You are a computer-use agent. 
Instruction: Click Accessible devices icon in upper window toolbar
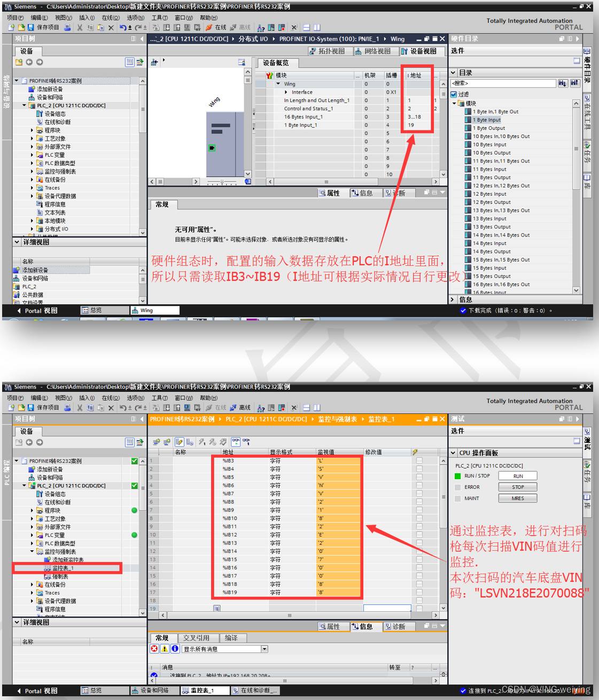click(261, 28)
